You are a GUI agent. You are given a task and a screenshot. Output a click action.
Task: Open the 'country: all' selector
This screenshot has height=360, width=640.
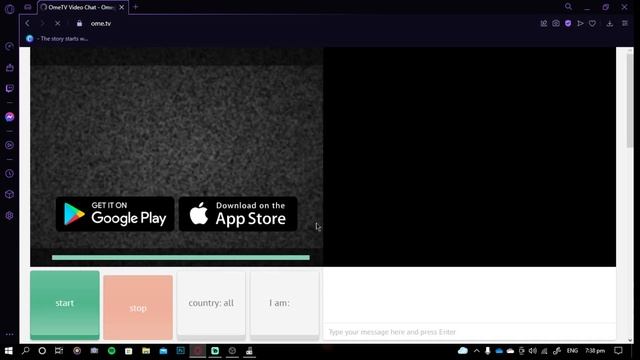[211, 305]
